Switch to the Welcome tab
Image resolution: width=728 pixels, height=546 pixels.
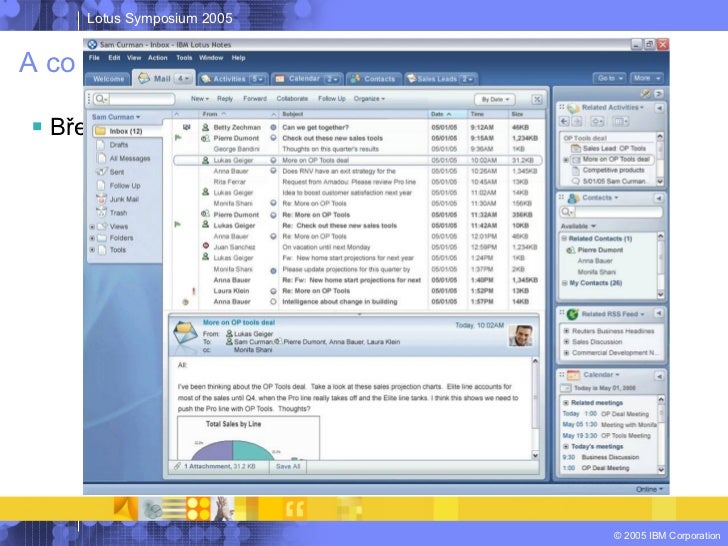(108, 79)
